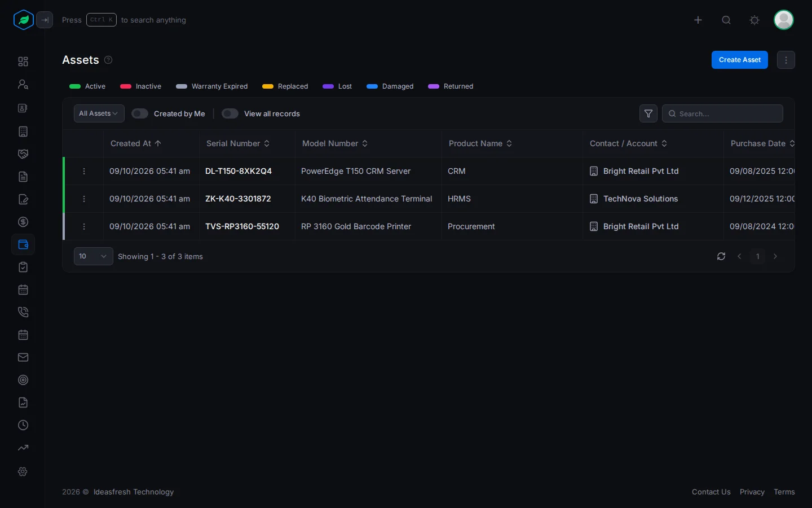Open the settings gear in sidebar
The height and width of the screenshot is (508, 812).
23,471
